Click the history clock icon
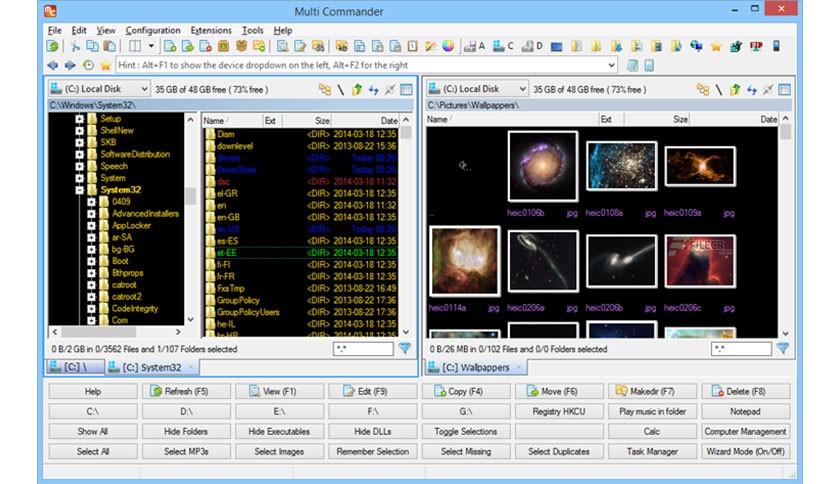This screenshot has height=484, width=836. pyautogui.click(x=89, y=65)
